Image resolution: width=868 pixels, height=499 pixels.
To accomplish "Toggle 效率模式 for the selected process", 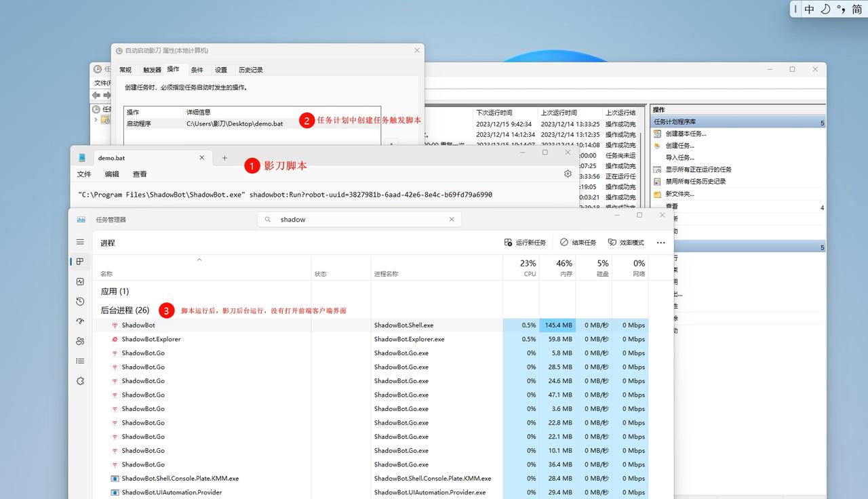I will point(626,243).
